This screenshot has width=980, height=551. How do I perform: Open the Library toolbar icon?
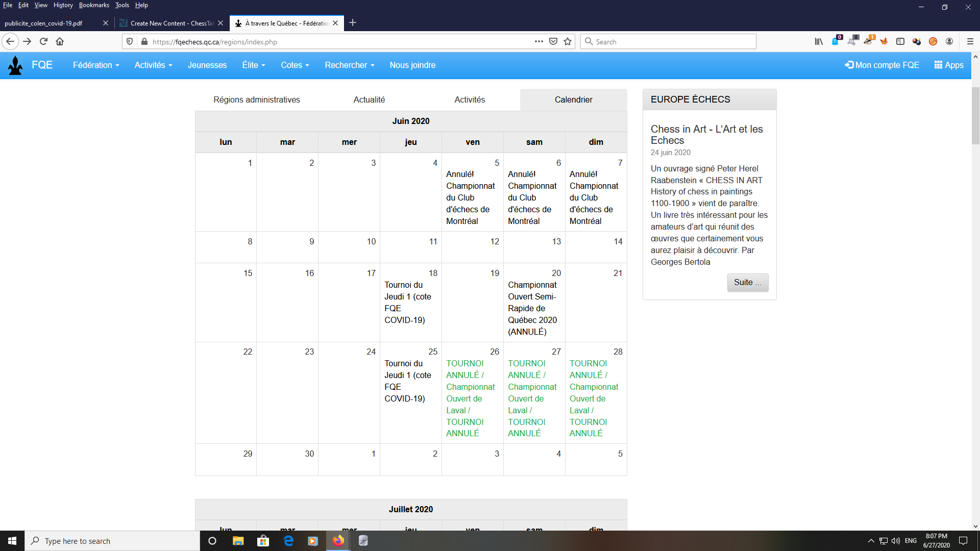coord(819,42)
